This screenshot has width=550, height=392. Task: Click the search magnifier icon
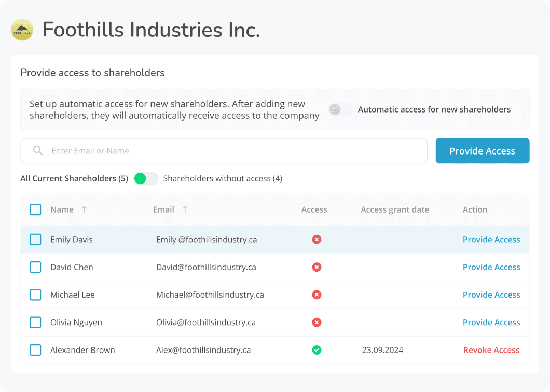pyautogui.click(x=38, y=151)
